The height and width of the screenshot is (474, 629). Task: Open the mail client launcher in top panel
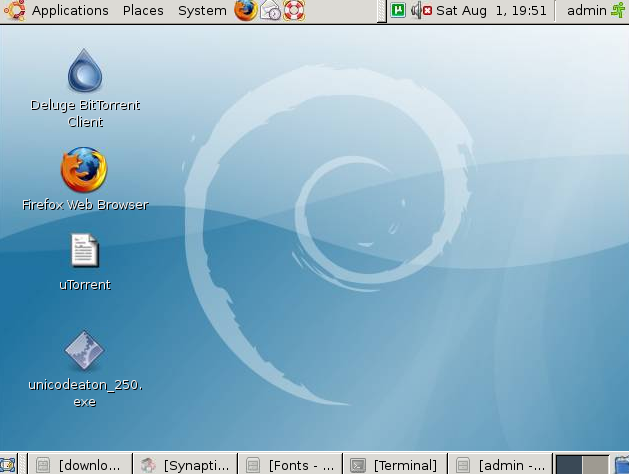click(x=270, y=11)
